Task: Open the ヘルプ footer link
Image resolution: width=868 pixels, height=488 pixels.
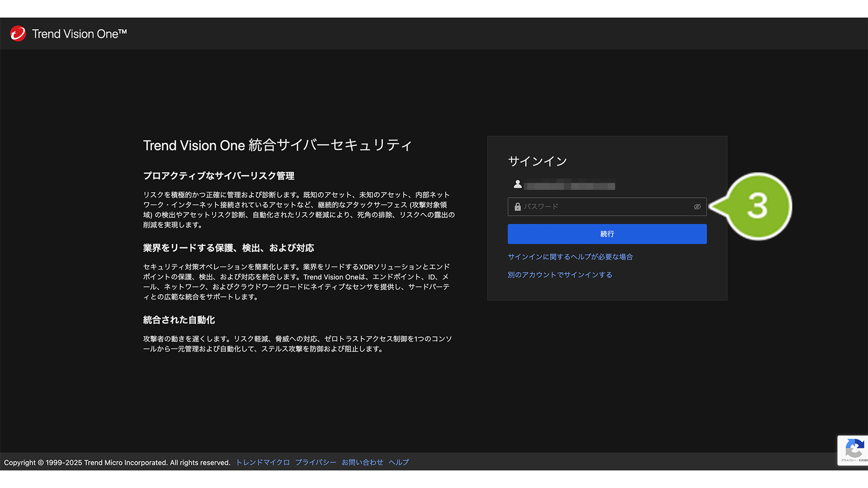Action: click(x=398, y=462)
